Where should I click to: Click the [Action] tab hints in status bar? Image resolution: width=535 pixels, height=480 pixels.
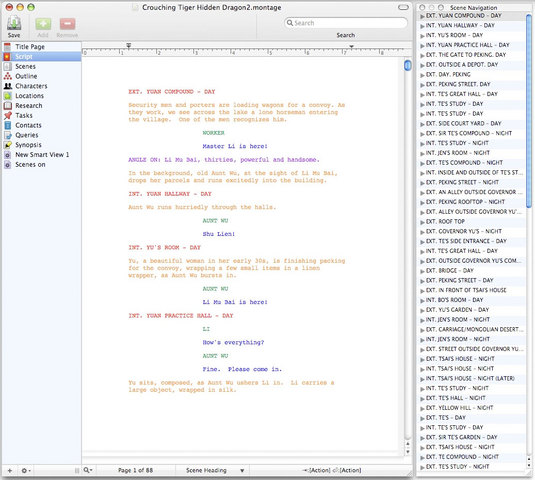coord(332,470)
